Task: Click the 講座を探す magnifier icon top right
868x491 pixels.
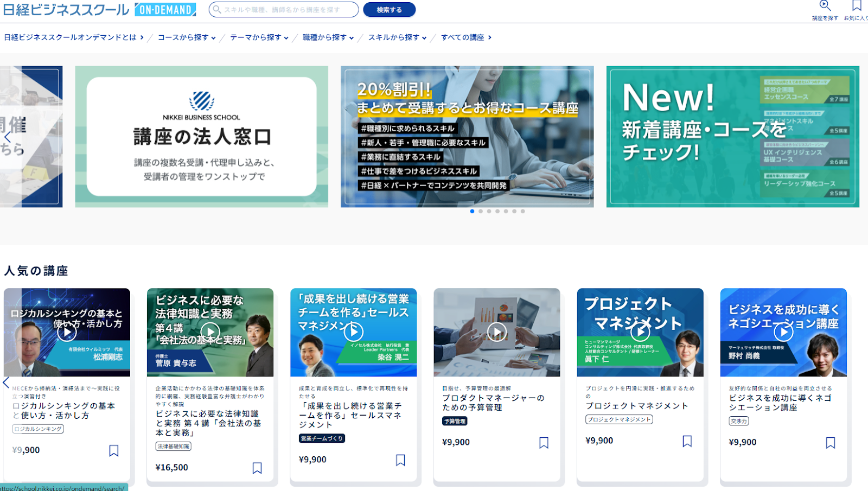Action: point(825,7)
